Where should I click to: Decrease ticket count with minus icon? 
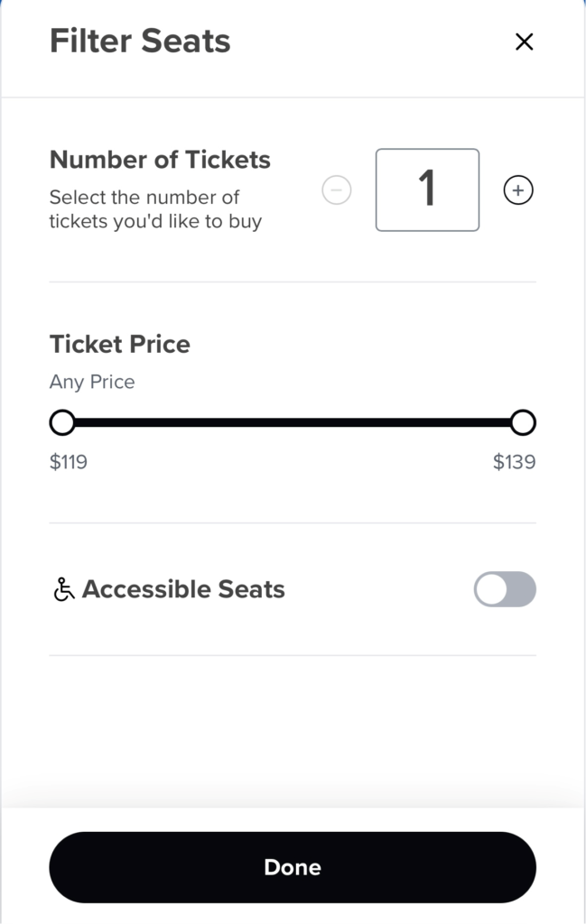pyautogui.click(x=337, y=190)
